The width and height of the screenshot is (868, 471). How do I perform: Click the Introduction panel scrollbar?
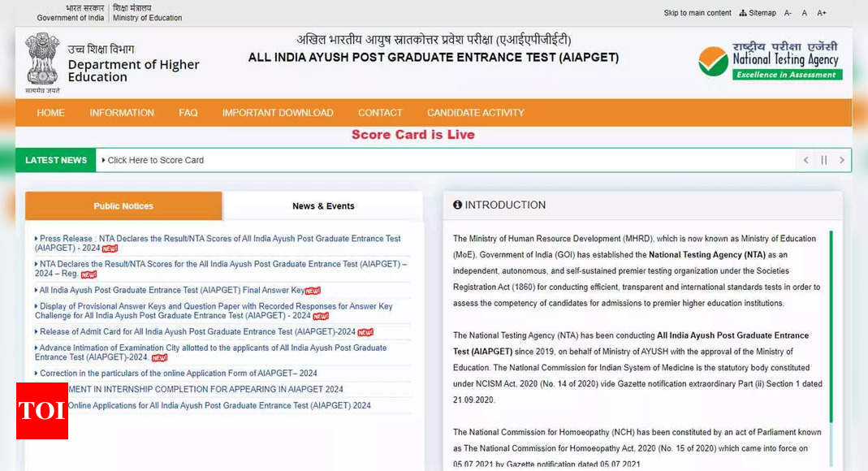pos(831,326)
